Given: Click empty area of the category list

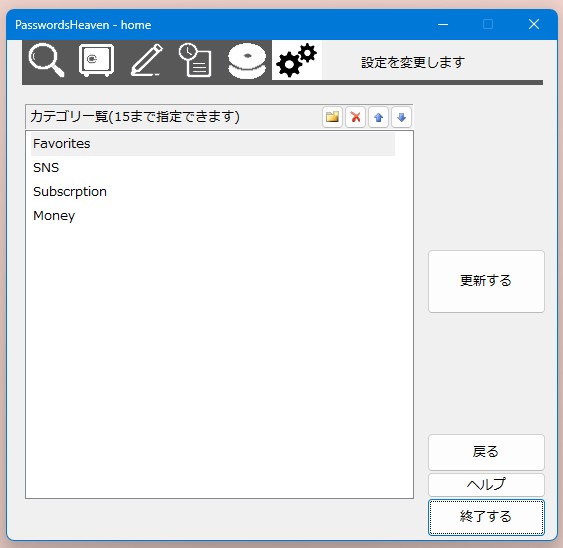Looking at the screenshot, I should tap(219, 359).
